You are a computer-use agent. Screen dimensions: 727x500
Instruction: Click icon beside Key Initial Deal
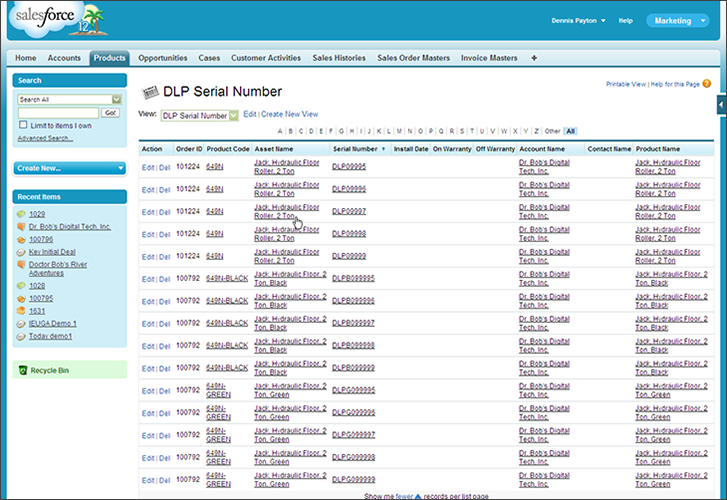pyautogui.click(x=21, y=252)
